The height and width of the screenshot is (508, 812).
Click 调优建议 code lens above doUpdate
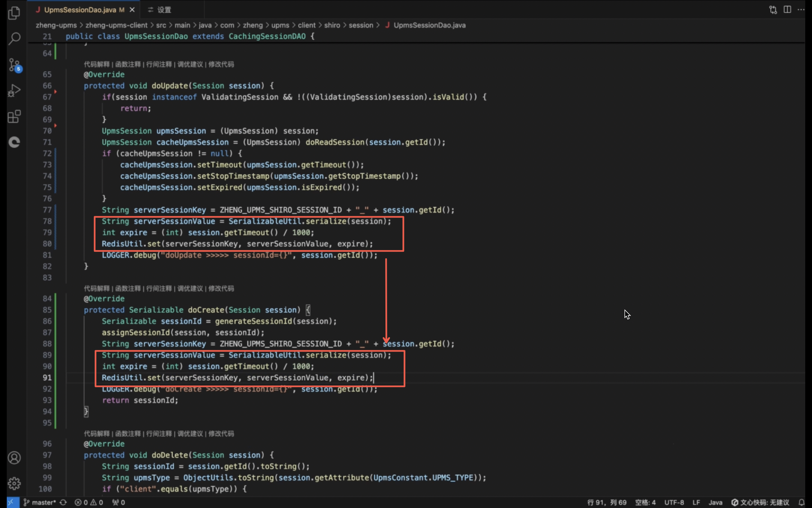coord(190,64)
